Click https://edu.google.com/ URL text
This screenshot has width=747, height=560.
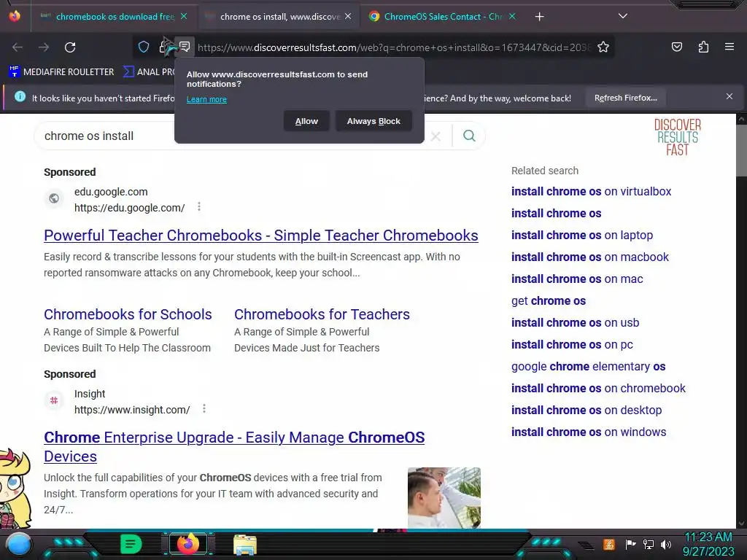click(130, 208)
